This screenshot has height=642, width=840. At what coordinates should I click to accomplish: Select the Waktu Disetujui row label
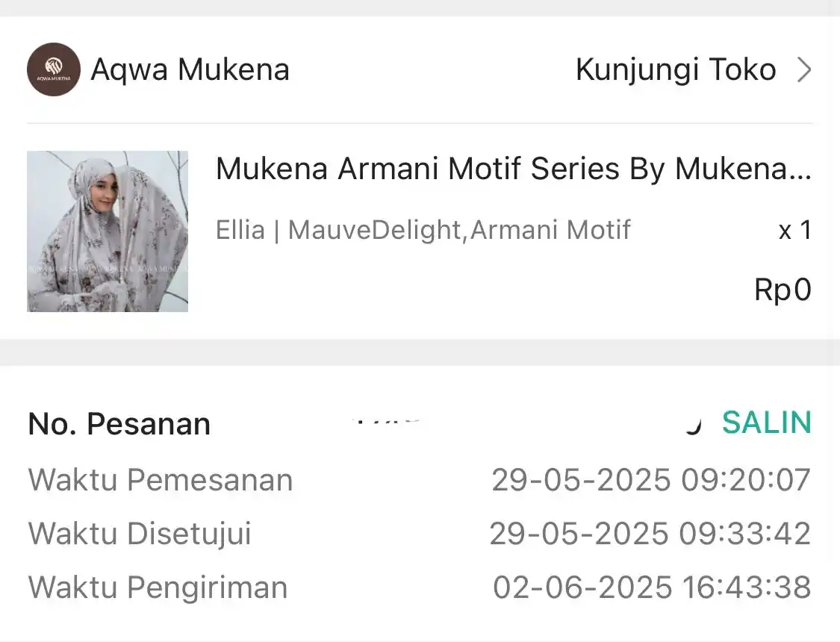pyautogui.click(x=140, y=534)
